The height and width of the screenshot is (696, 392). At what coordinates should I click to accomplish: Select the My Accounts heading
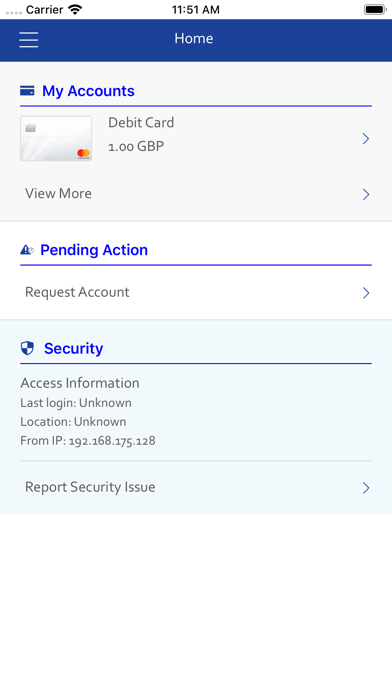tap(88, 91)
